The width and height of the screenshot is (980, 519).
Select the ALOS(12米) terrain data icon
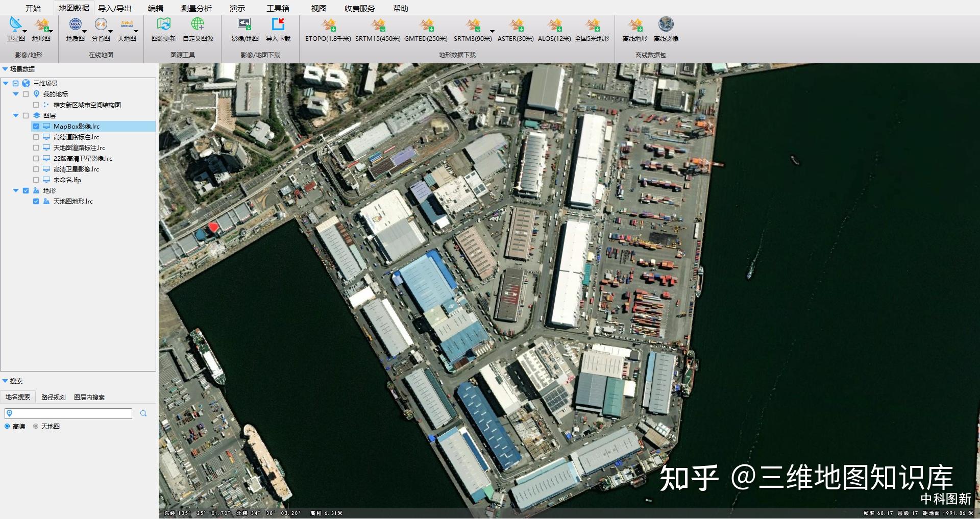click(554, 25)
